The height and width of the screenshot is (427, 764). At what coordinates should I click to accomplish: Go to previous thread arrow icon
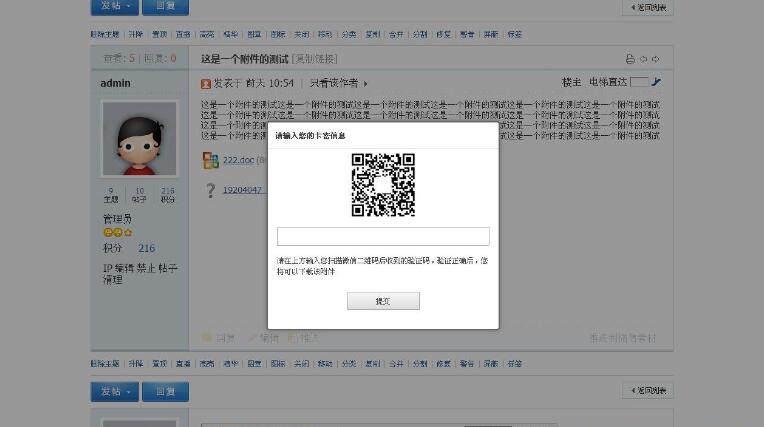(644, 59)
